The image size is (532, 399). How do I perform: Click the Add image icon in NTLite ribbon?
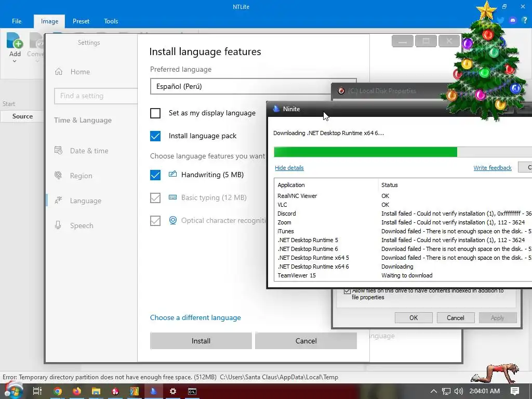tap(15, 41)
